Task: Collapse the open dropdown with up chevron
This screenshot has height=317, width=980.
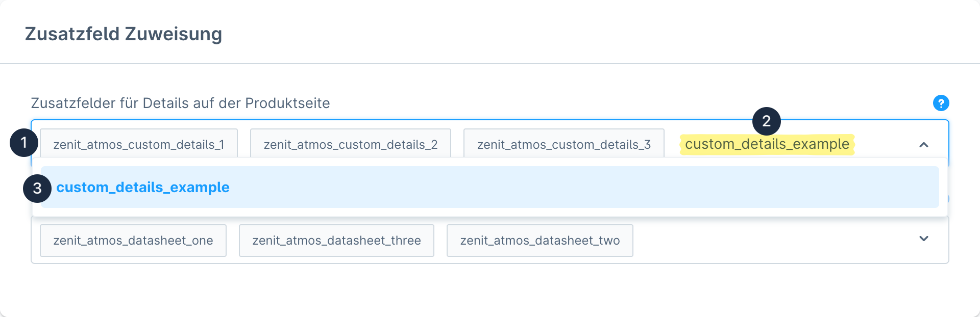Action: click(x=923, y=145)
